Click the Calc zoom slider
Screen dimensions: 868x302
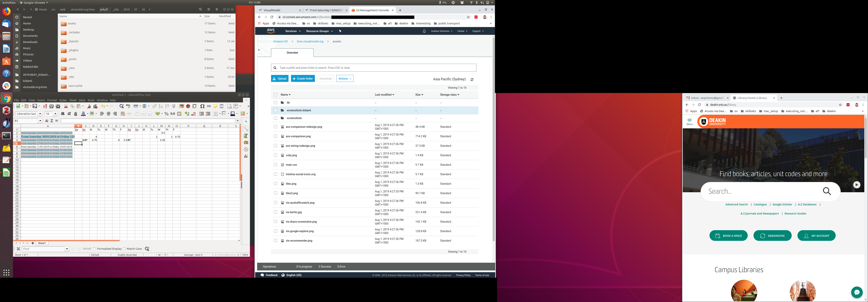(227, 255)
